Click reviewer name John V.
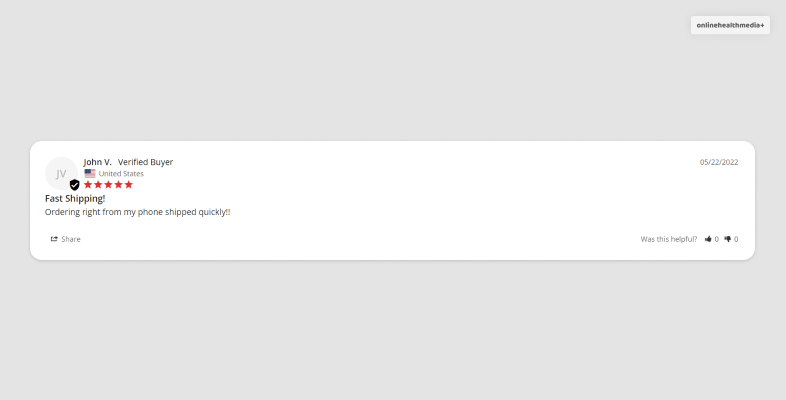This screenshot has width=786, height=400. point(97,162)
